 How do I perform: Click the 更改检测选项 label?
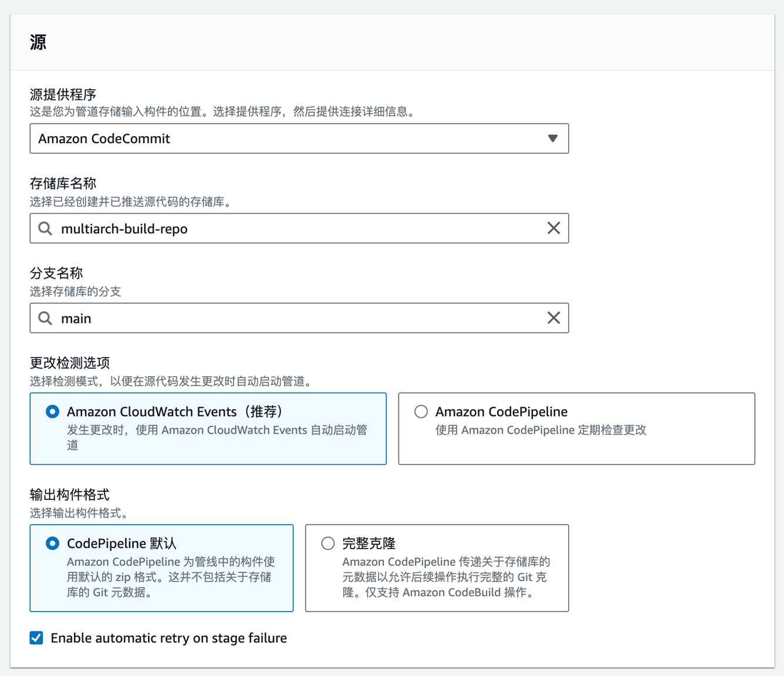point(70,363)
